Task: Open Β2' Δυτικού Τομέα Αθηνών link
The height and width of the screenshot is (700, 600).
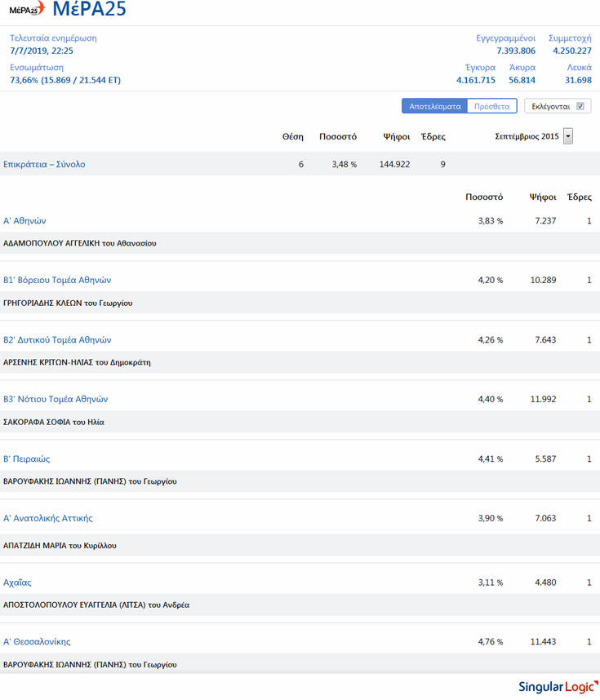Action: coord(57,339)
